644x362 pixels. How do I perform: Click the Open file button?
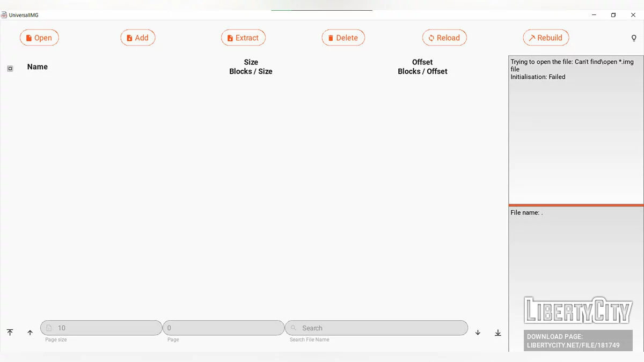[39, 38]
